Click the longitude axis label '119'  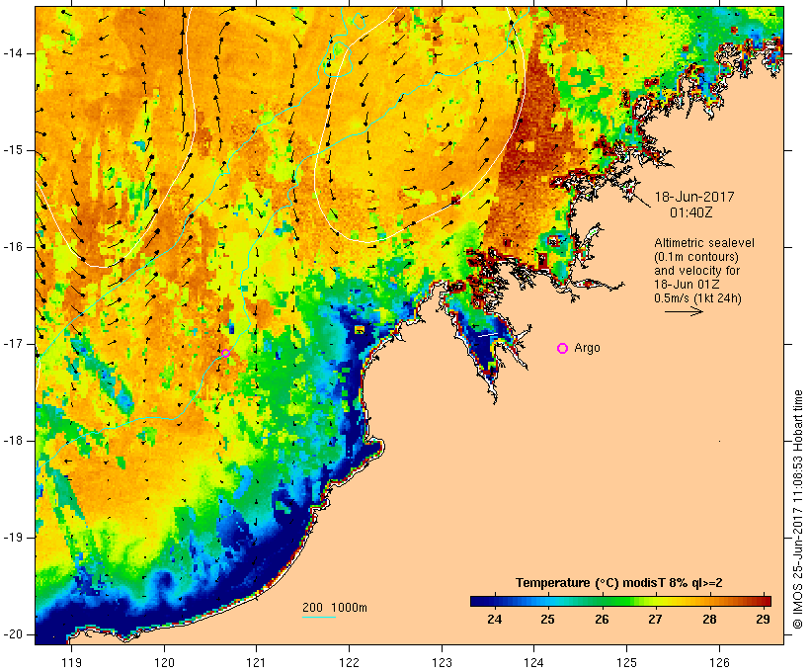click(x=71, y=662)
